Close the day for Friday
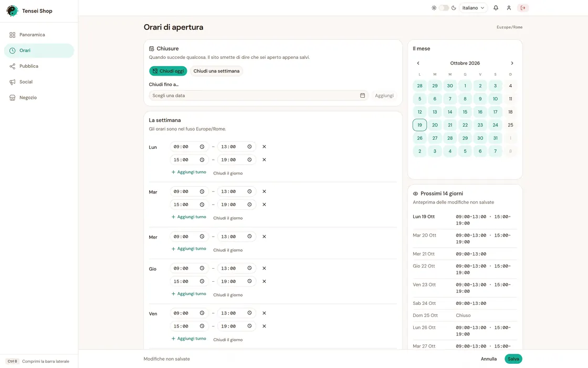 point(228,340)
